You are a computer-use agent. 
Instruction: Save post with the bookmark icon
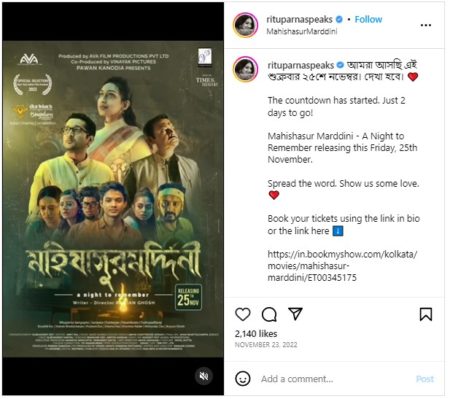pyautogui.click(x=426, y=314)
